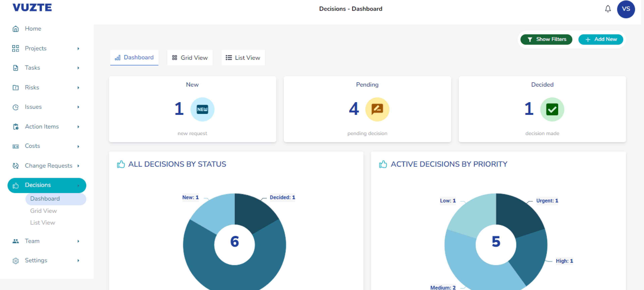Viewport: 644px width, 290px height.
Task: Open the VS user avatar menu
Action: pos(626,9)
